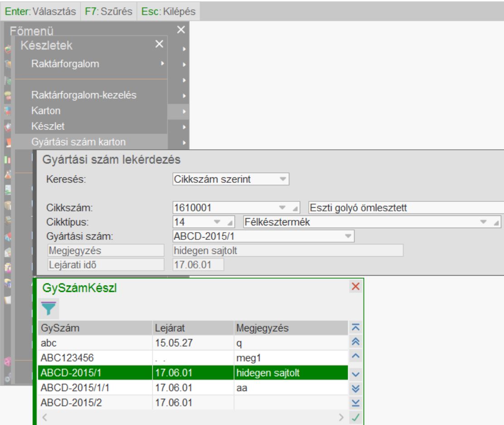This screenshot has width=504, height=425.
Task: Close the GySzámKészl window with red X
Action: pos(355,287)
